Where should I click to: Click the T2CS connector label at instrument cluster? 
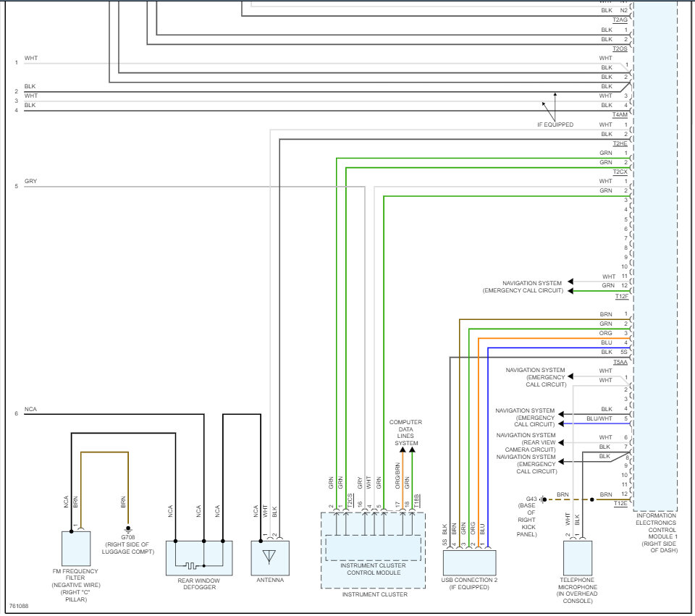(x=350, y=500)
